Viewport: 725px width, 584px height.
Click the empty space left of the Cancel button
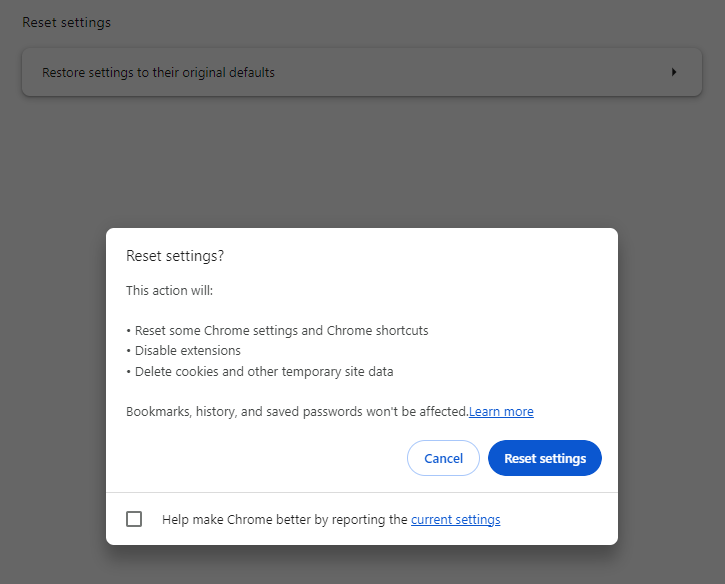(260, 458)
